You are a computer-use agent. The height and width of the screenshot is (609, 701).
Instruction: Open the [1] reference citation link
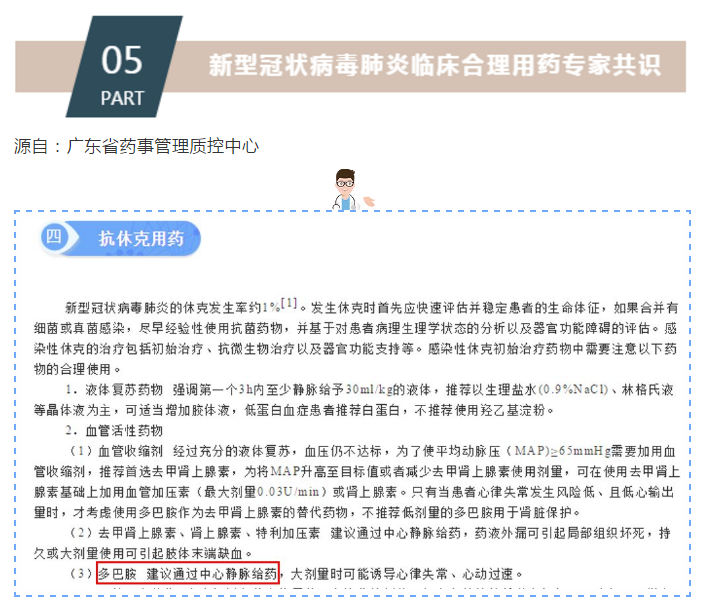tap(289, 304)
